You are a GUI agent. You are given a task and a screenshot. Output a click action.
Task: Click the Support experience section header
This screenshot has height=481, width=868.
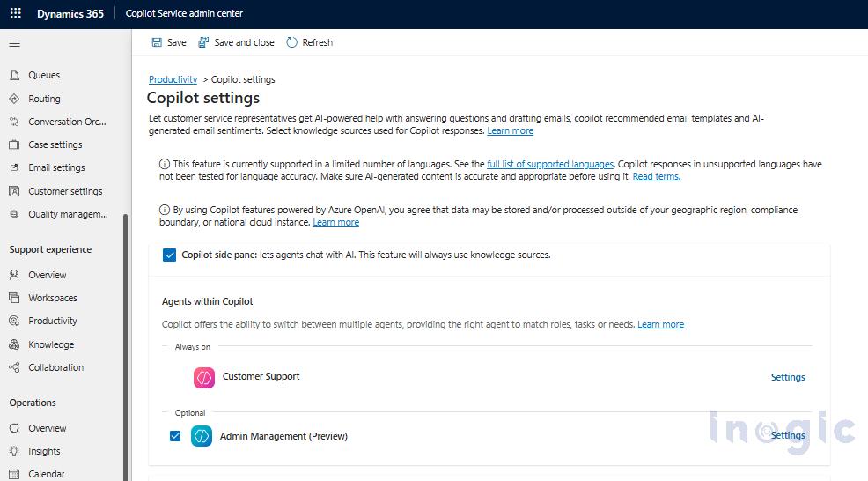pos(50,249)
